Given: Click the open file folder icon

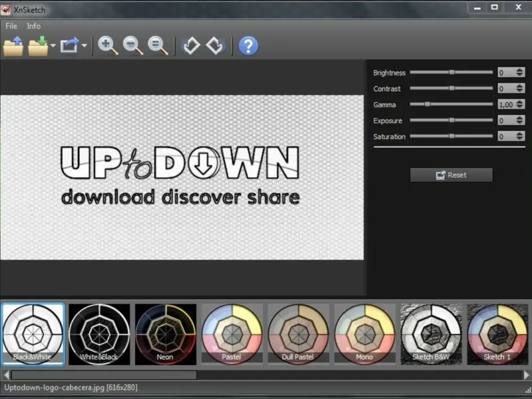Looking at the screenshot, I should (13, 46).
